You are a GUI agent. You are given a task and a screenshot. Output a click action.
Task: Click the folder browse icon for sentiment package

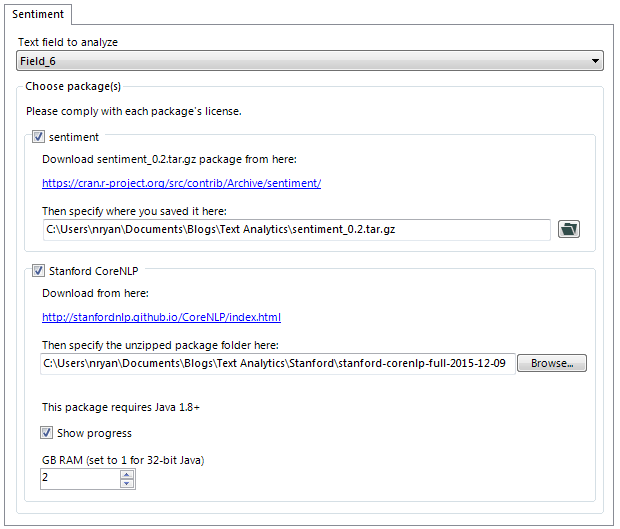[x=569, y=229]
